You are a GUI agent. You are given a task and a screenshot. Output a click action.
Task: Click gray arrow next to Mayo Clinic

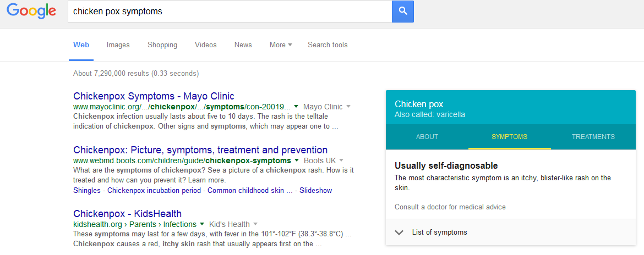(x=348, y=107)
